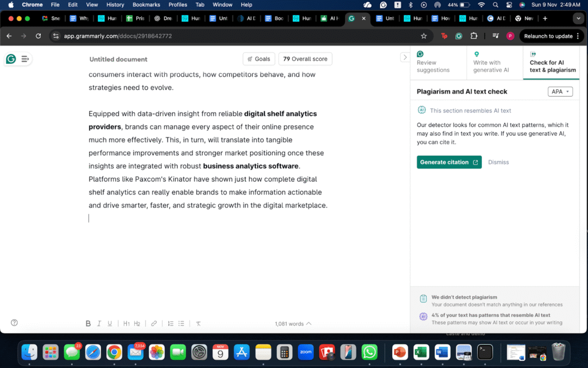Apply Heading 1 style
The height and width of the screenshot is (368, 588).
126,324
